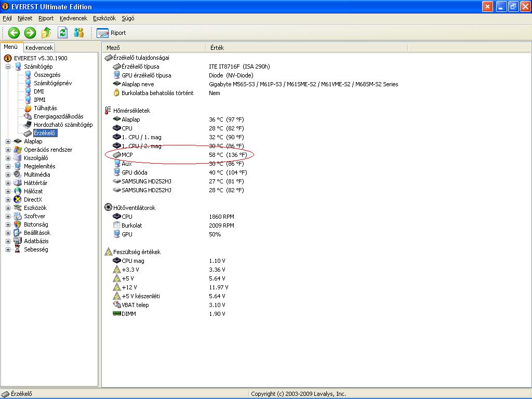532x399 pixels.
Task: Expand the Operációs rendszer node
Action: click(x=8, y=150)
